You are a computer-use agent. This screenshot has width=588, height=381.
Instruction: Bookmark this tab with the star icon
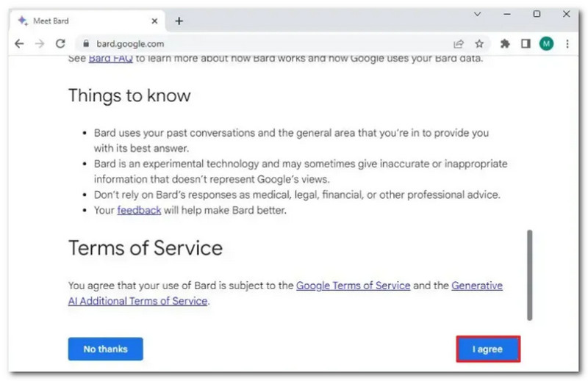click(479, 44)
